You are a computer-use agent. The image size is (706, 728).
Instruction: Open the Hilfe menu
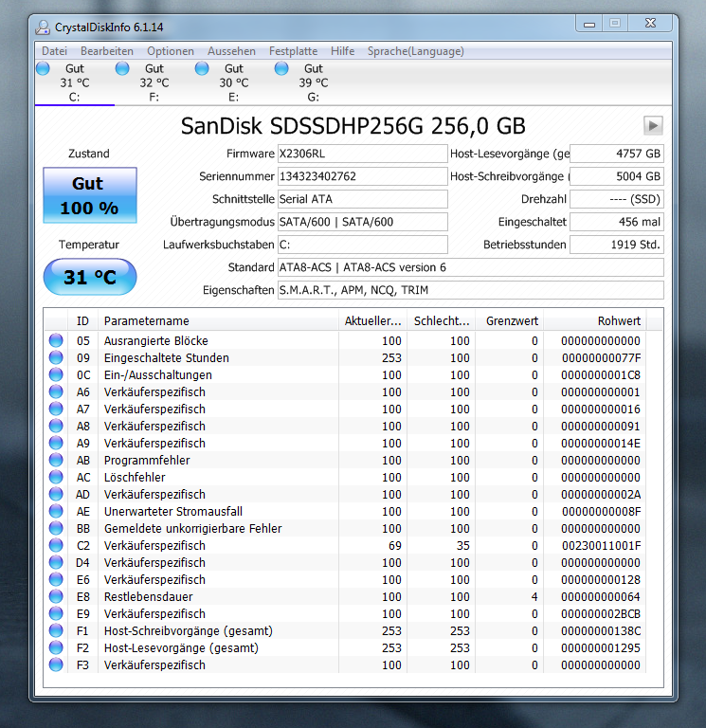(x=342, y=51)
